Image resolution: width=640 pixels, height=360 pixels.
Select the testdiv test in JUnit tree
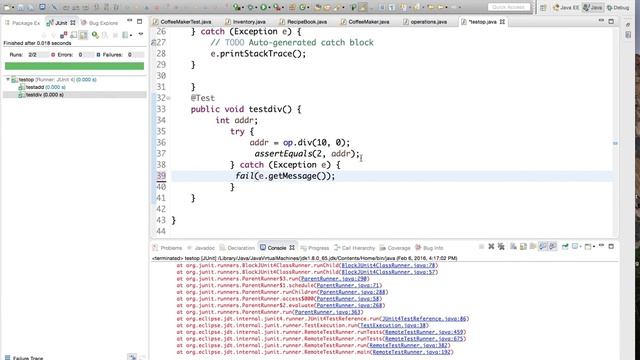click(x=41, y=95)
